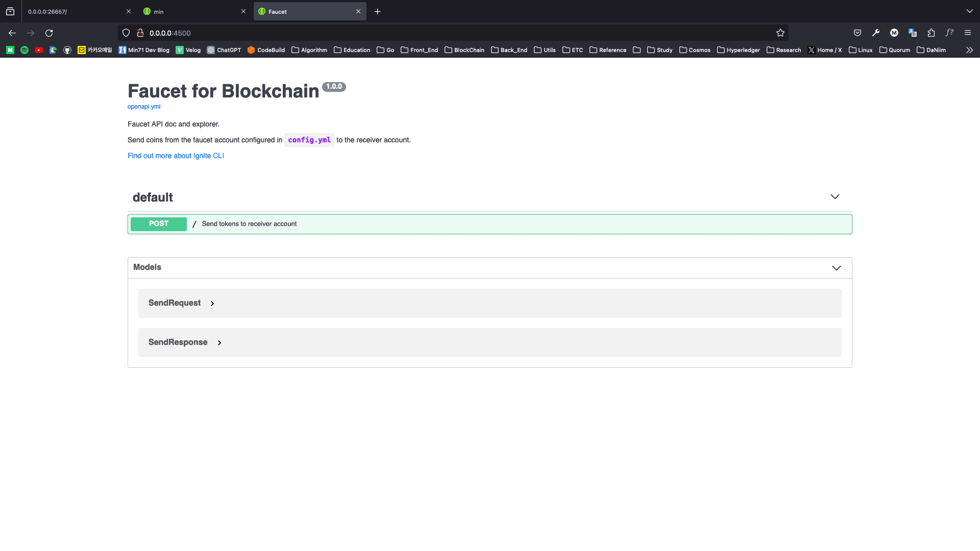
Task: Expand the SendRequest model
Action: (181, 303)
